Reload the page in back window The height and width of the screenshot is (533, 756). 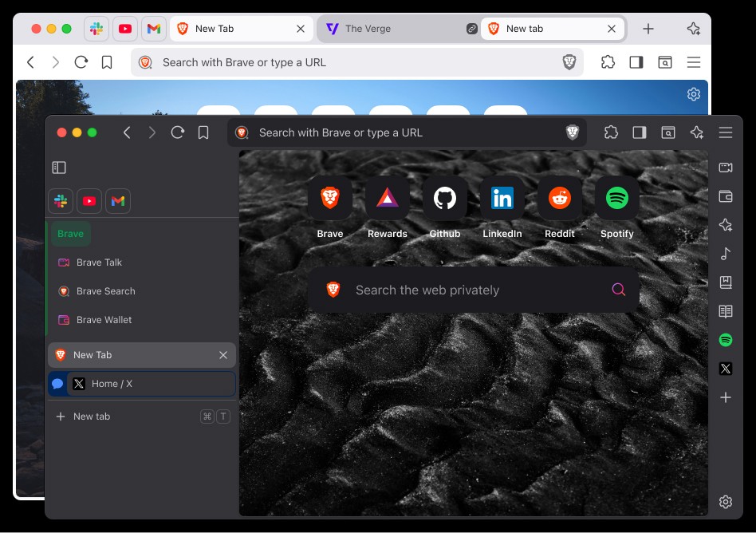click(x=81, y=62)
